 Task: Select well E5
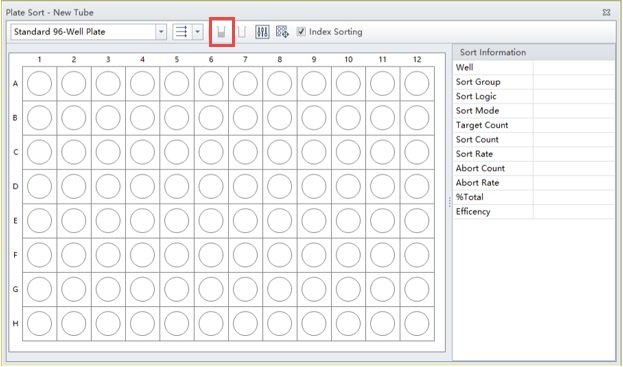coord(177,220)
